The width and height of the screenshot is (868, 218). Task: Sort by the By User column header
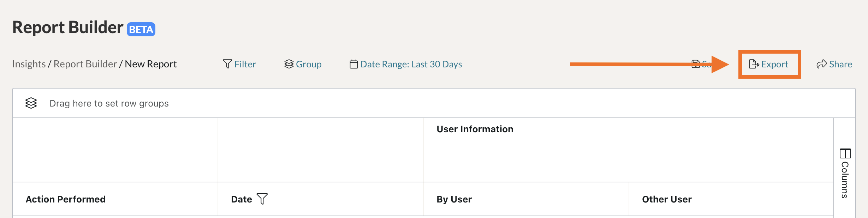click(454, 199)
